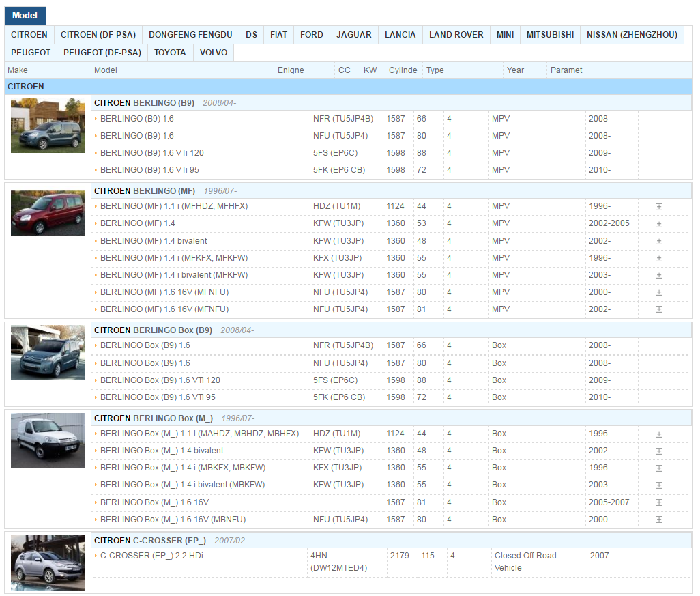
Task: Click the Make column header
Action: point(18,70)
